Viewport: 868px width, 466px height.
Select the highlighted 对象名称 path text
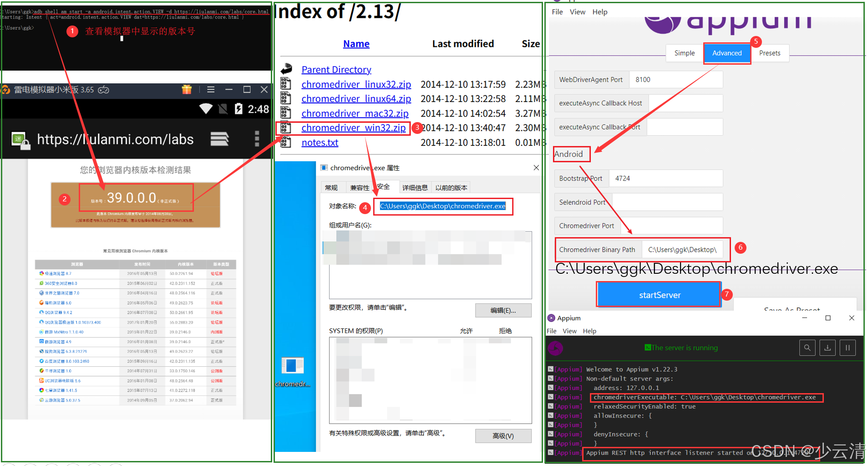click(442, 206)
